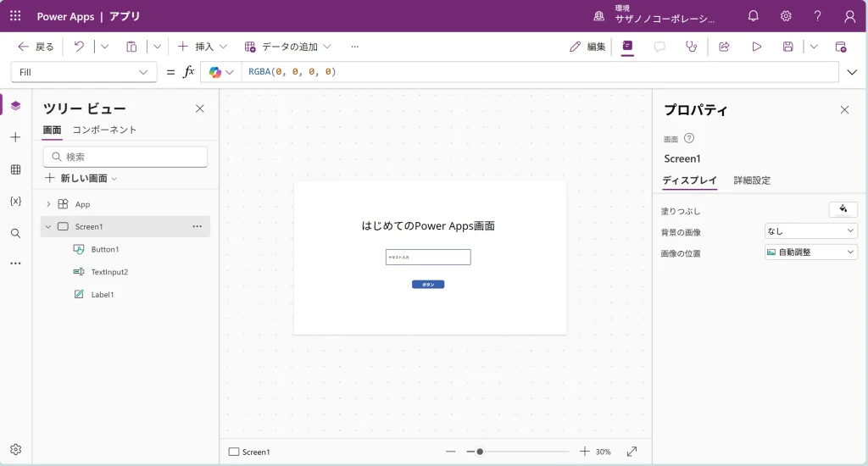Click the 戻る back button
Screen dimensions: 868x466
[36, 47]
